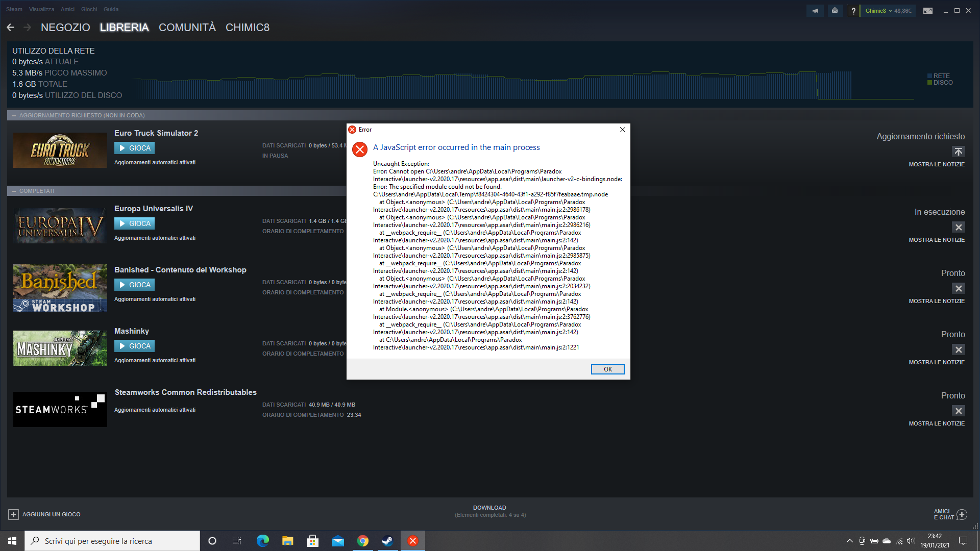Click the add a game plus icon
This screenshot has width=980, height=551.
point(14,514)
